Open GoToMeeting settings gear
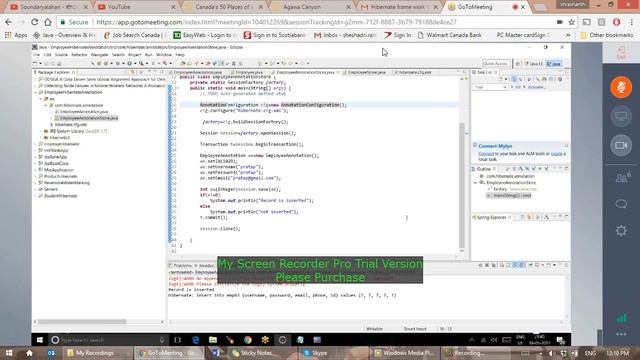Viewport: 640px width, 360px height. click(x=621, y=231)
